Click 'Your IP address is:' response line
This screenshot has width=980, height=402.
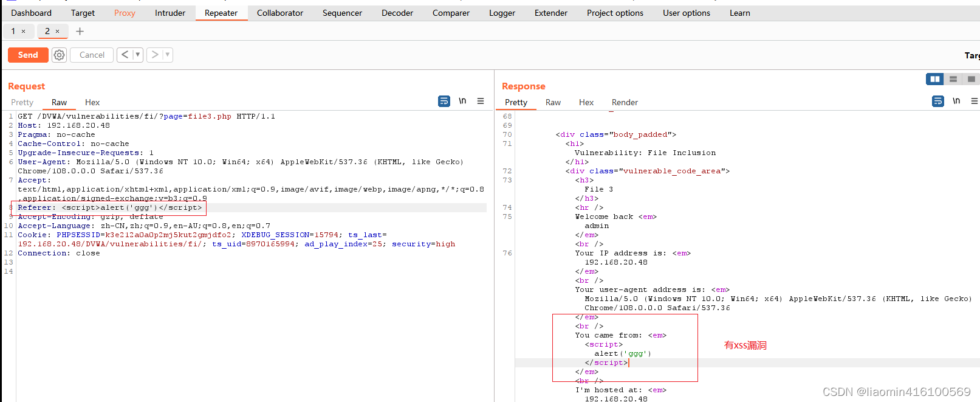click(x=633, y=253)
